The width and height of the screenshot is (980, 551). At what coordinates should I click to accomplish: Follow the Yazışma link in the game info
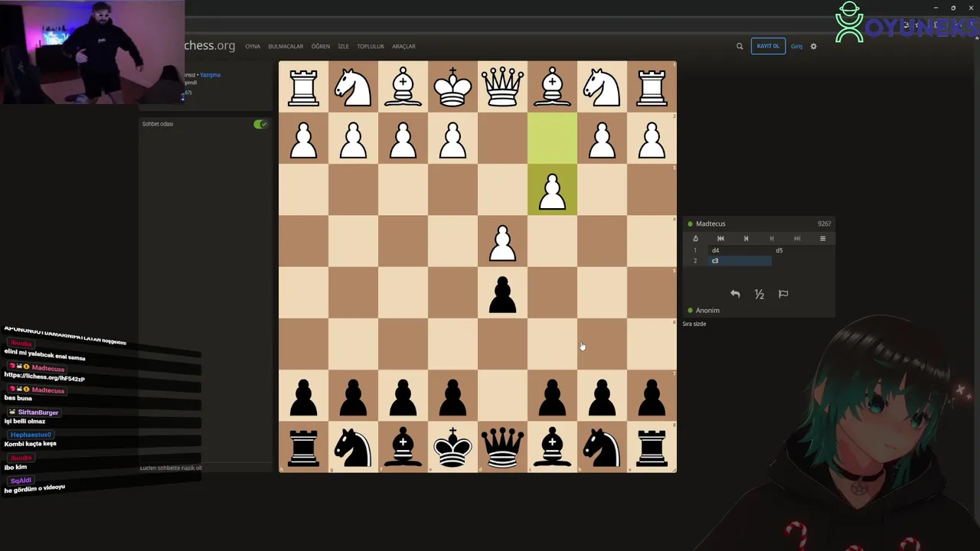(211, 75)
